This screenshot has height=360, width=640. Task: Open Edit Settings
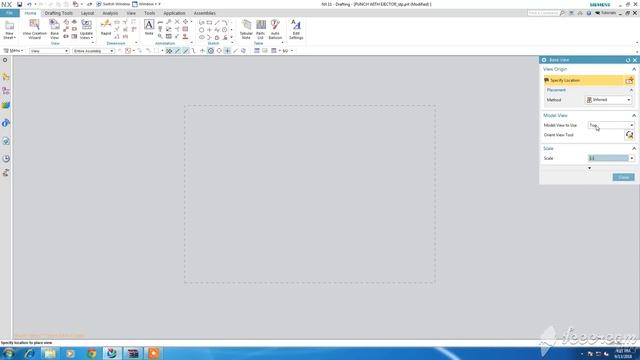pyautogui.click(x=296, y=29)
